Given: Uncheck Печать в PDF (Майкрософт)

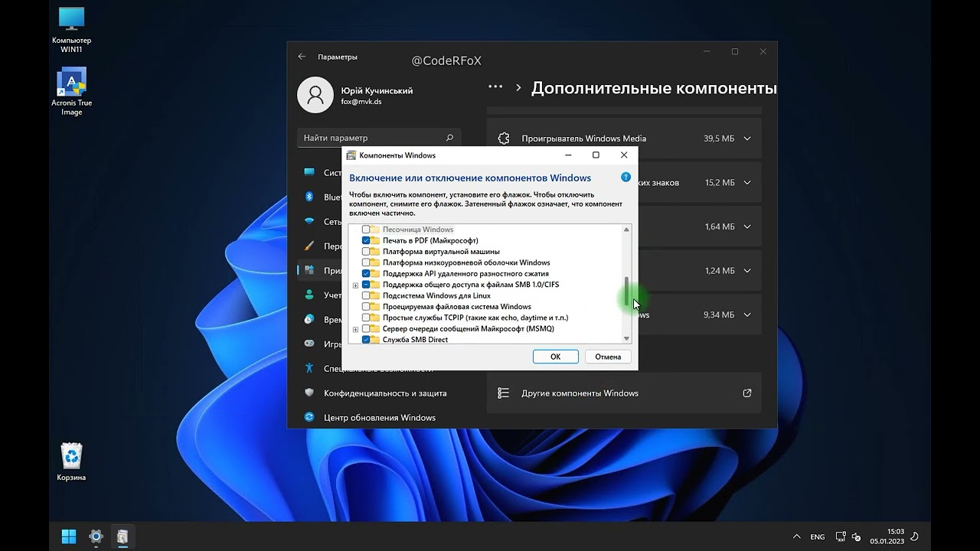Looking at the screenshot, I should (366, 240).
